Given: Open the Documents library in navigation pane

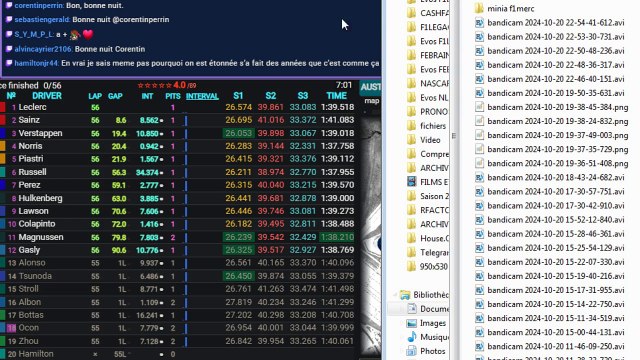Looking at the screenshot, I should 428,309.
